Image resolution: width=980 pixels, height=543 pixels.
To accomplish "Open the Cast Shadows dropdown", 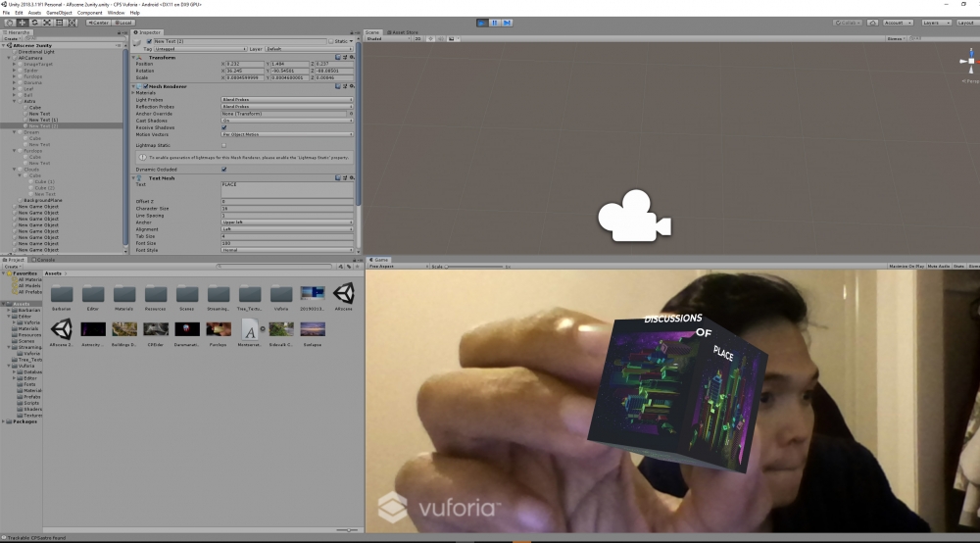I will tap(287, 121).
